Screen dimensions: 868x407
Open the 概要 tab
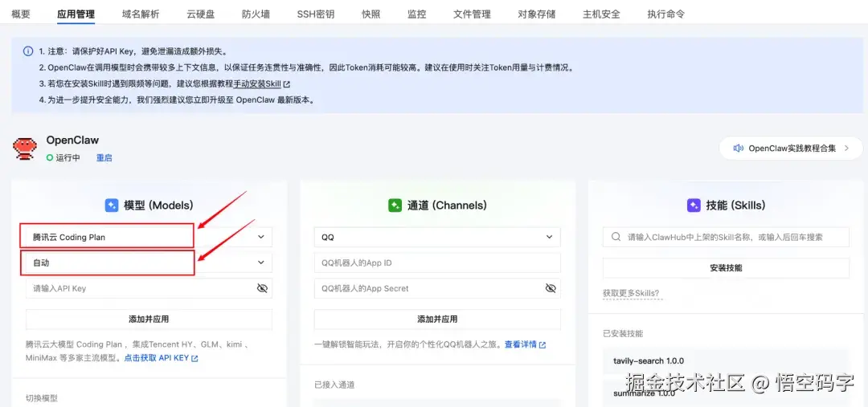coord(21,14)
